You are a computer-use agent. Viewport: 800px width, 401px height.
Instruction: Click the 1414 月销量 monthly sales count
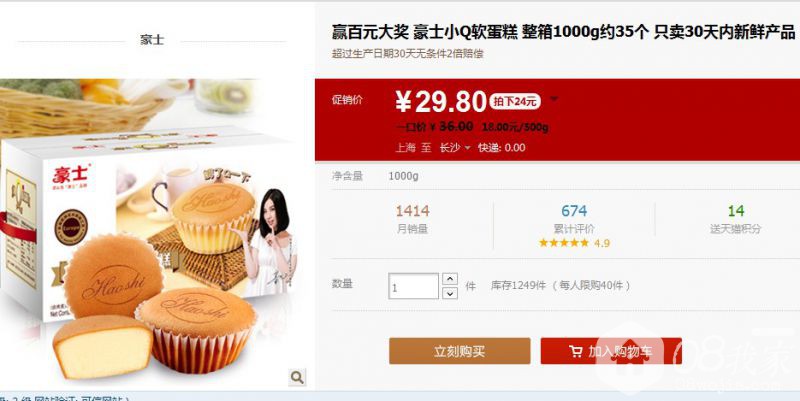pos(412,219)
